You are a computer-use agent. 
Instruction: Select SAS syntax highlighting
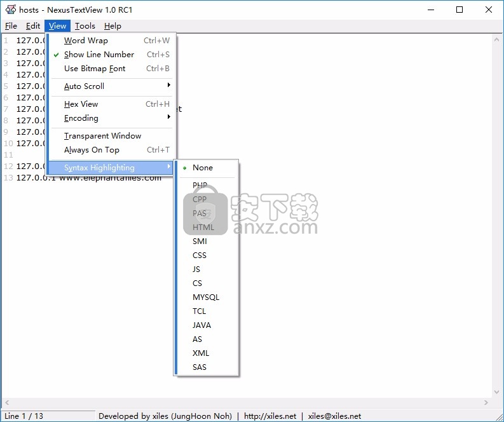[208, 367]
